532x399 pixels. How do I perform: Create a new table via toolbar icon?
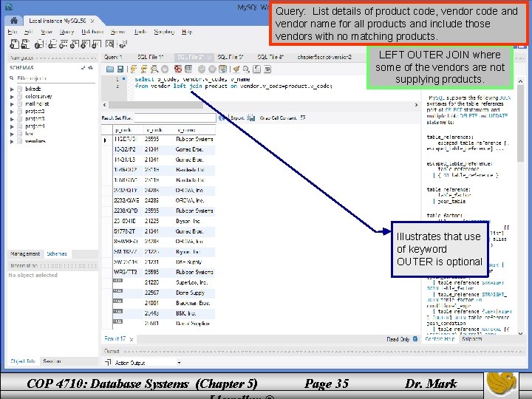(x=63, y=44)
